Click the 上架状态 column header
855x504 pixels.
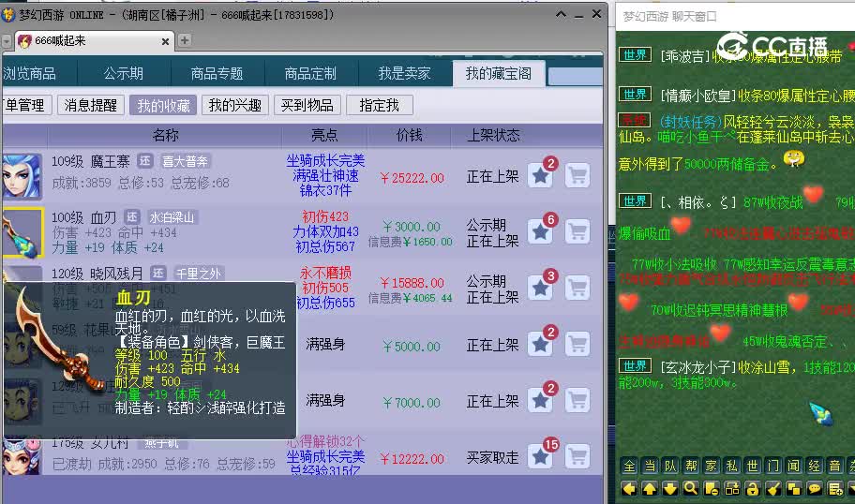click(x=493, y=135)
